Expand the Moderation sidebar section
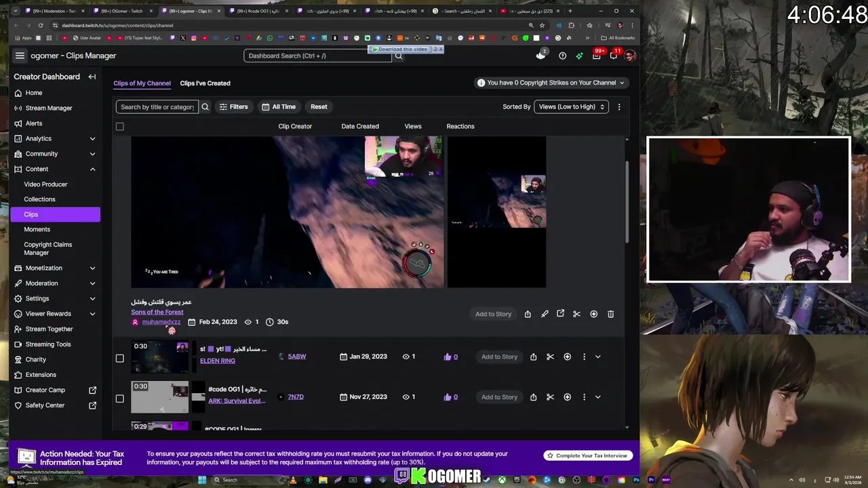868x488 pixels. [x=92, y=283]
